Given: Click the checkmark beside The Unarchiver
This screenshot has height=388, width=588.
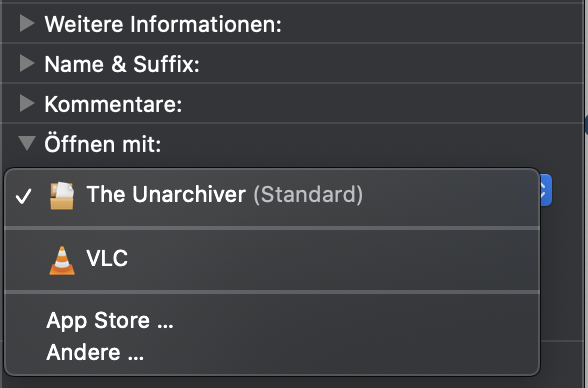Looking at the screenshot, I should pos(23,196).
